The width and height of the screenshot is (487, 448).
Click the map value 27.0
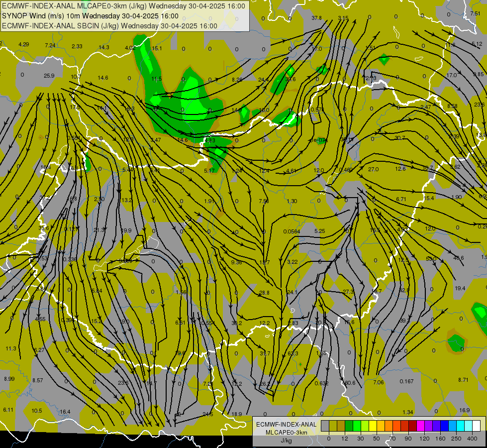pos(373,169)
